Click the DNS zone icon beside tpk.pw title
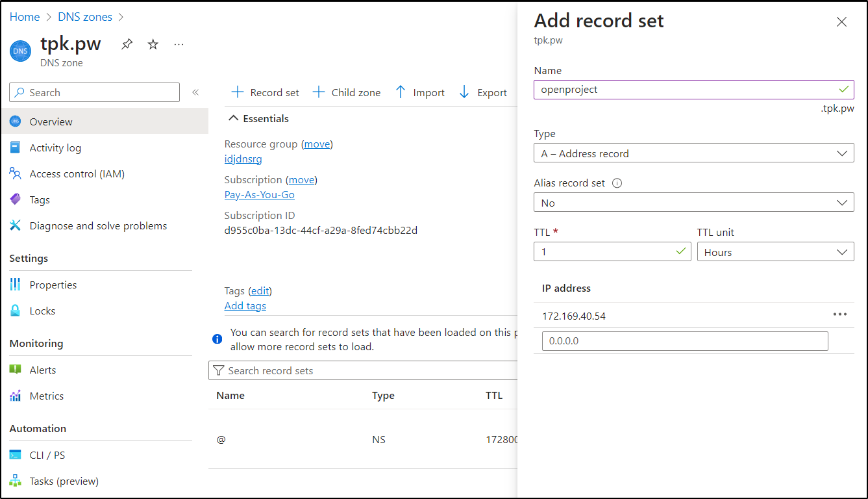Image resolution: width=868 pixels, height=499 pixels. click(20, 51)
